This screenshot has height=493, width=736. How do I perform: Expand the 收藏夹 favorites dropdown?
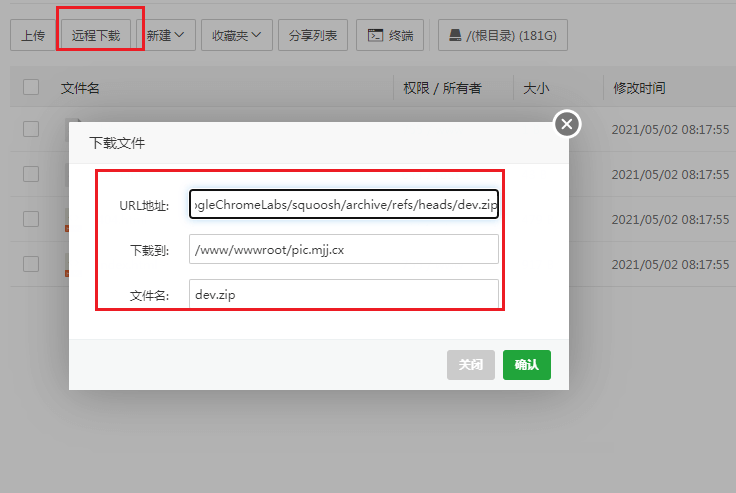pos(236,36)
